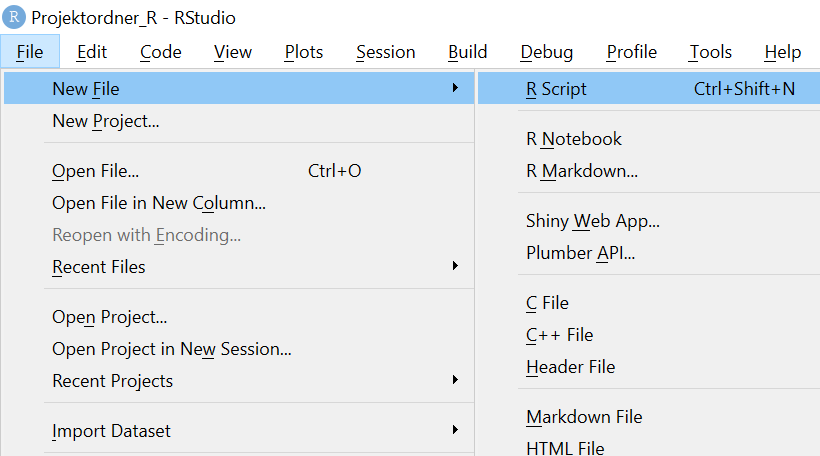
Task: Open the Plots menu
Action: tap(303, 52)
